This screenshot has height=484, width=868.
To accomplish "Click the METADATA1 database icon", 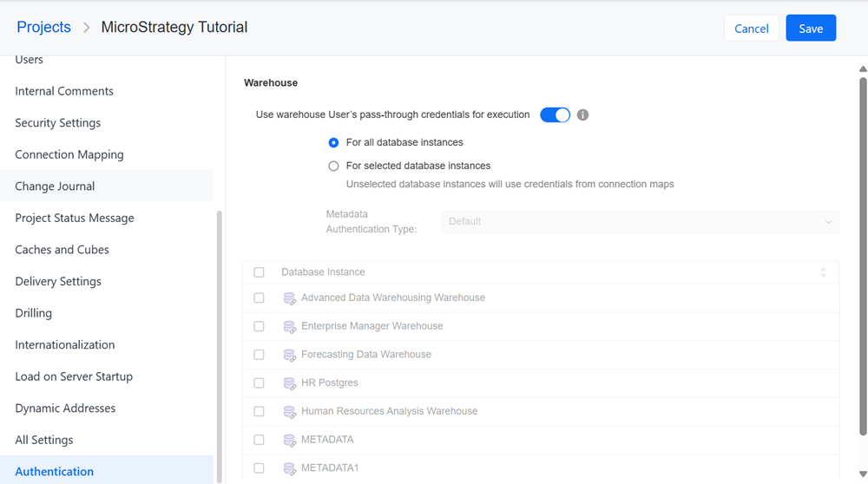I will (289, 468).
